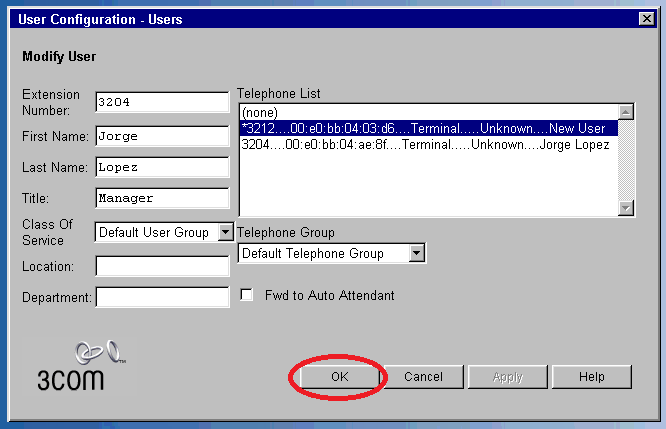Image resolution: width=666 pixels, height=429 pixels.
Task: Click the Cancel button
Action: pos(423,377)
